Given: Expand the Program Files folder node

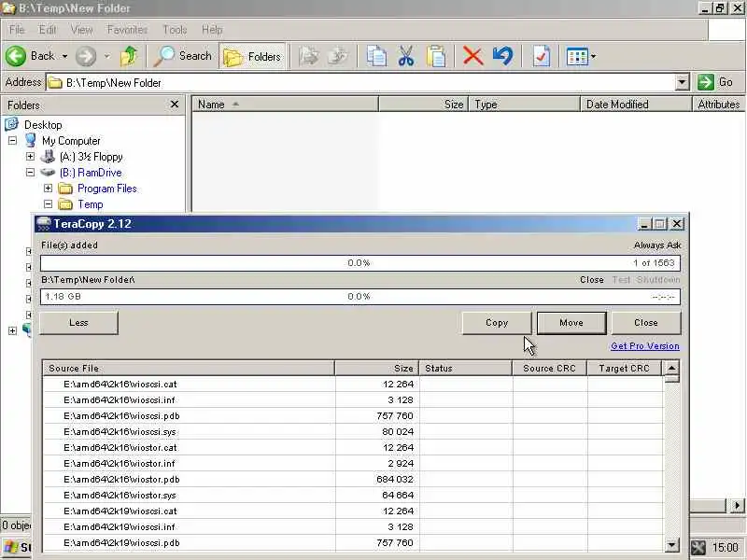Looking at the screenshot, I should pos(48,189).
